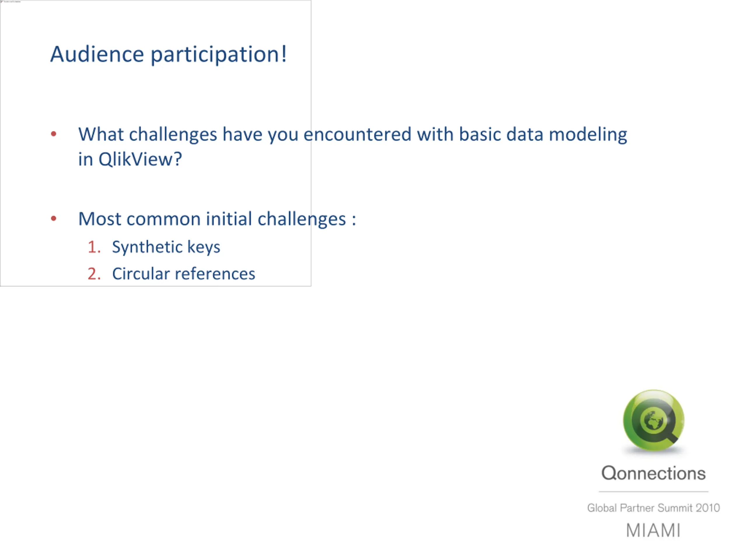Image resolution: width=747 pixels, height=560 pixels.
Task: Click 'Most common initial challenges :' text
Action: [x=217, y=219]
